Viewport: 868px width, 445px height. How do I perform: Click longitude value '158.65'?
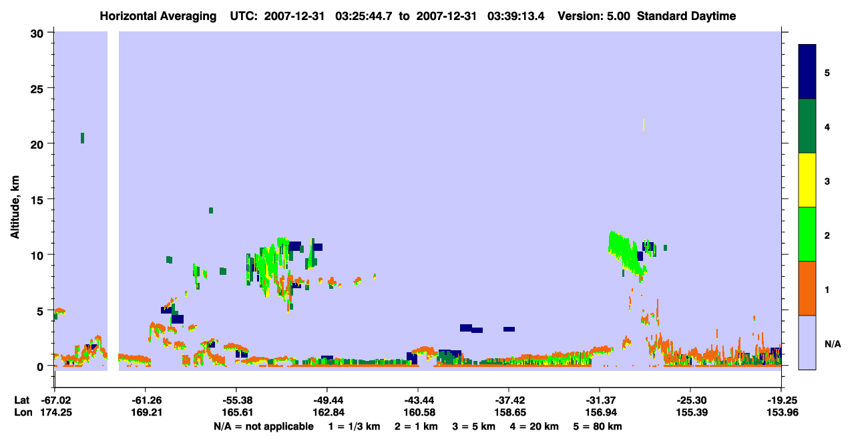click(509, 412)
